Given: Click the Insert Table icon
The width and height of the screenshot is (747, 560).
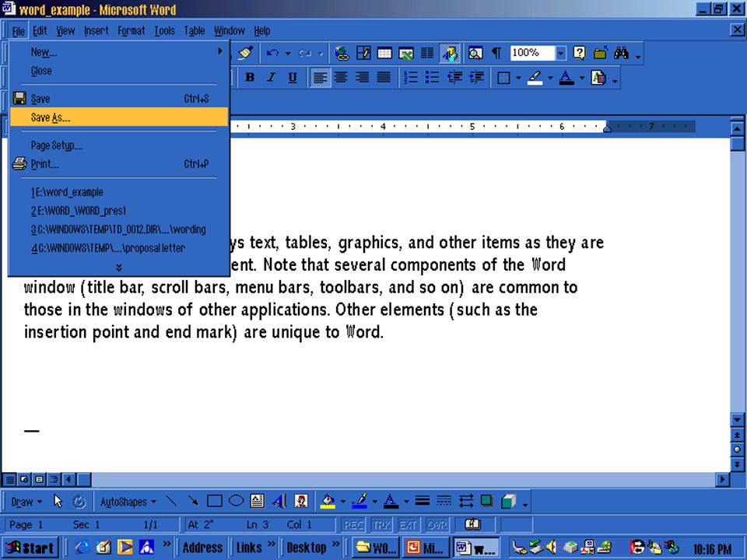Looking at the screenshot, I should (384, 53).
